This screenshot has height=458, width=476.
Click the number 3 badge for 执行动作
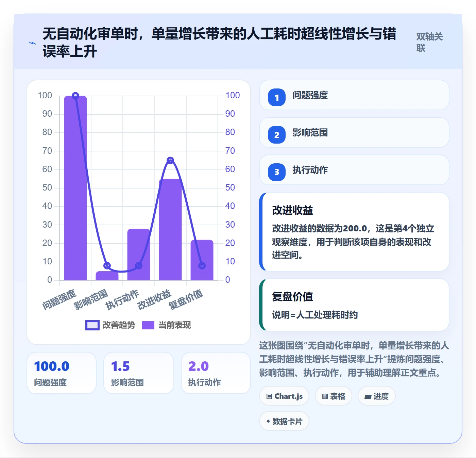point(277,172)
